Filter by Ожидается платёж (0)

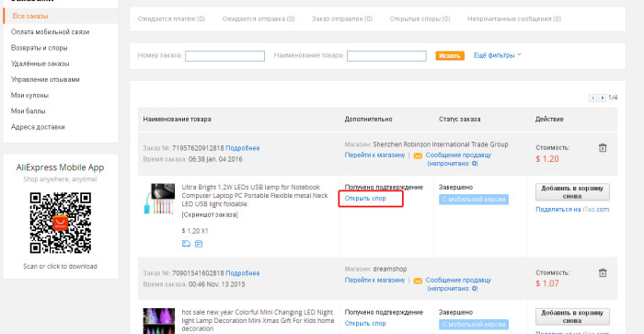coord(171,19)
